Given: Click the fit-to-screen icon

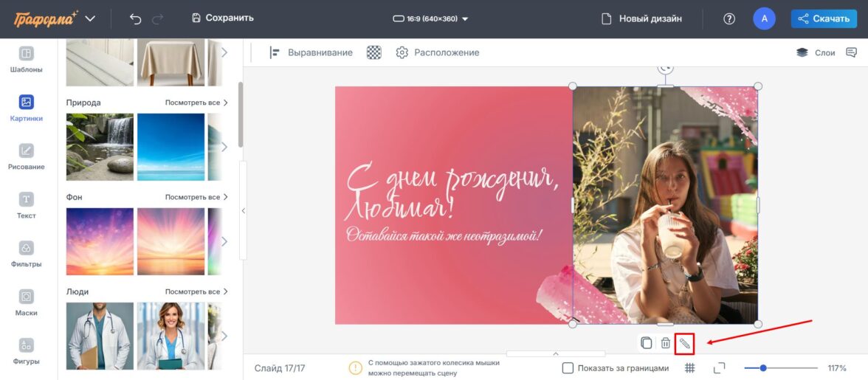Looking at the screenshot, I should 719,368.
